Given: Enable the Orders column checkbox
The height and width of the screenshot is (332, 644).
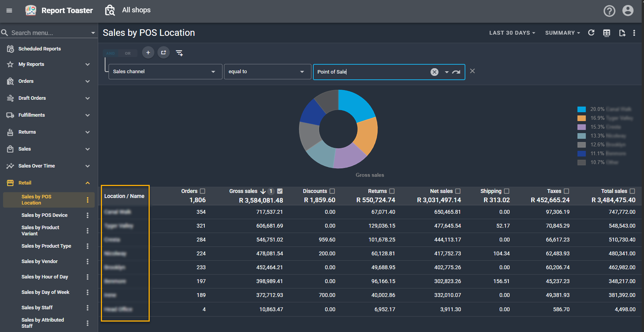Looking at the screenshot, I should pos(203,191).
